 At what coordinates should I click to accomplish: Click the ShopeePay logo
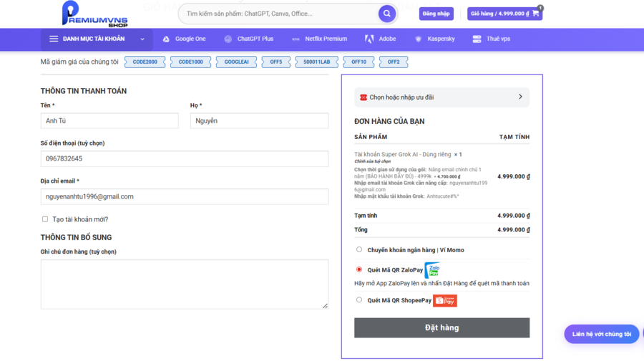pyautogui.click(x=445, y=301)
